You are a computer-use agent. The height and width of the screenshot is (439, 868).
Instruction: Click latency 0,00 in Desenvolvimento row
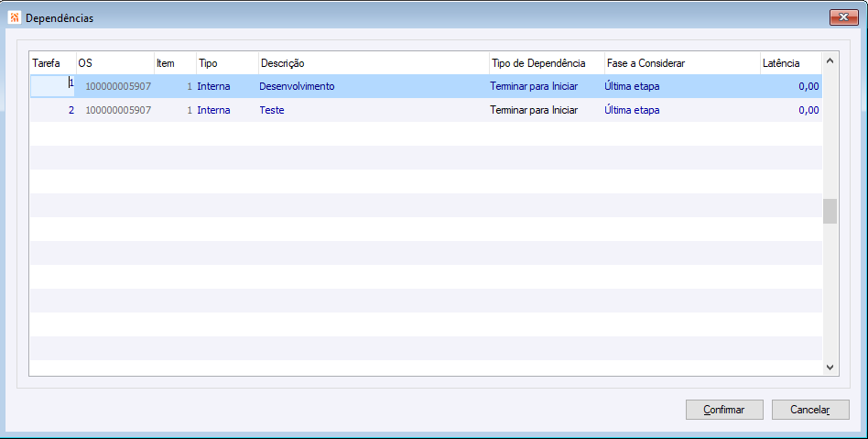click(808, 86)
